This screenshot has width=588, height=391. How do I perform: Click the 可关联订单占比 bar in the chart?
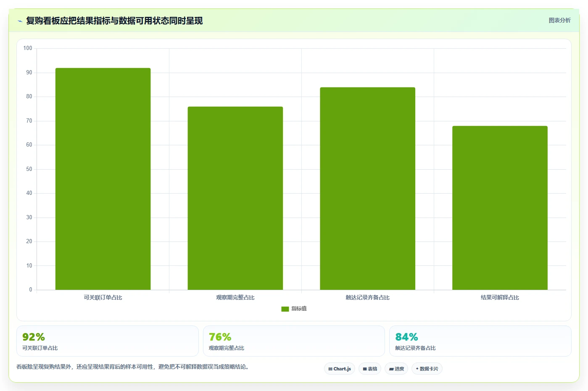(103, 179)
